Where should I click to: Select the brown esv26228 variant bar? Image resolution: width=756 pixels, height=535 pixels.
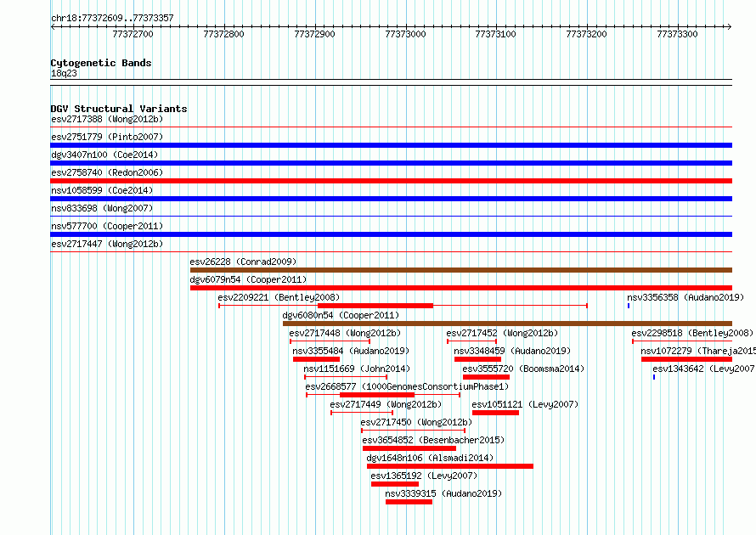point(461,270)
